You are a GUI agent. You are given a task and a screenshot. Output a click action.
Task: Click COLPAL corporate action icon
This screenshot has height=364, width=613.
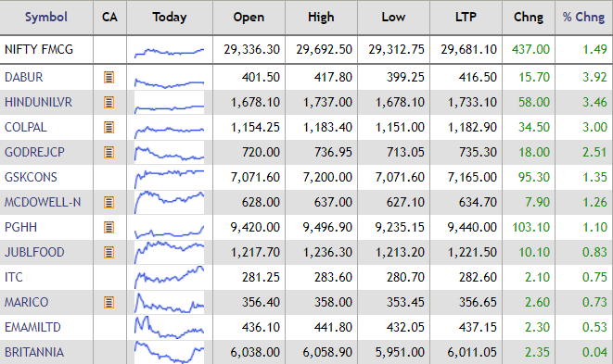click(x=109, y=127)
